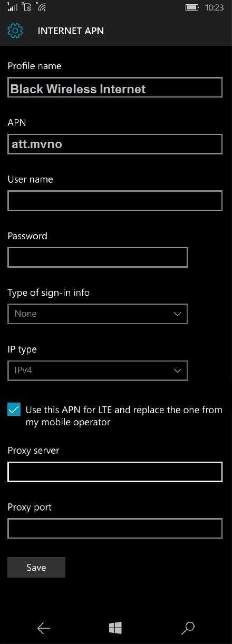Tap the cellular signal strength icon
Viewport: 232px width, 644px height.
(x=12, y=7)
